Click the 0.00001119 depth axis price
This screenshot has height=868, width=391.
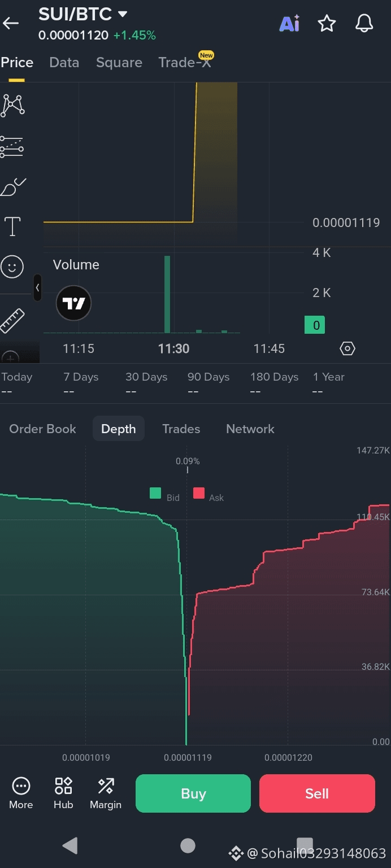(188, 757)
